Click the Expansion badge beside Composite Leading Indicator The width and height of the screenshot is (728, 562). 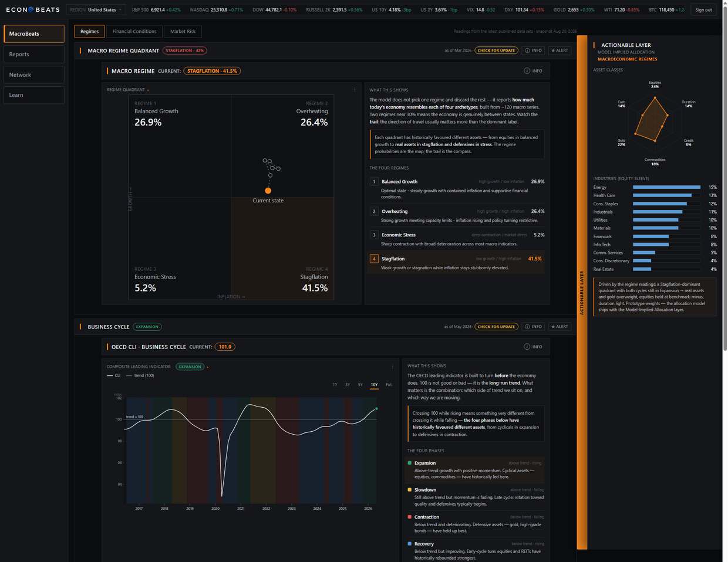[190, 367]
